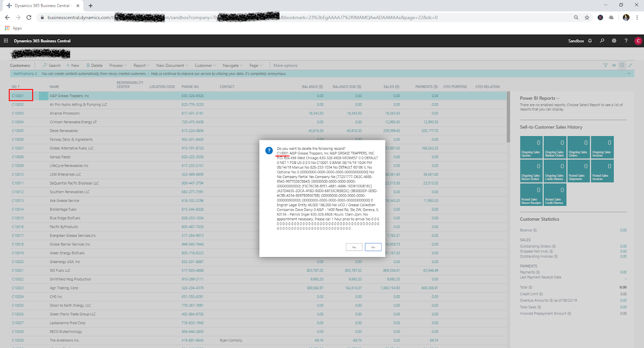This screenshot has width=644, height=348.
Task: Open the header search magnifier
Action: [x=602, y=41]
